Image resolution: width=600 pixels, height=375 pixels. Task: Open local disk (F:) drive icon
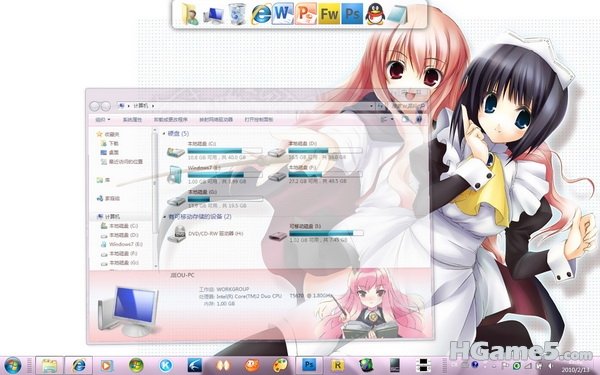[277, 176]
